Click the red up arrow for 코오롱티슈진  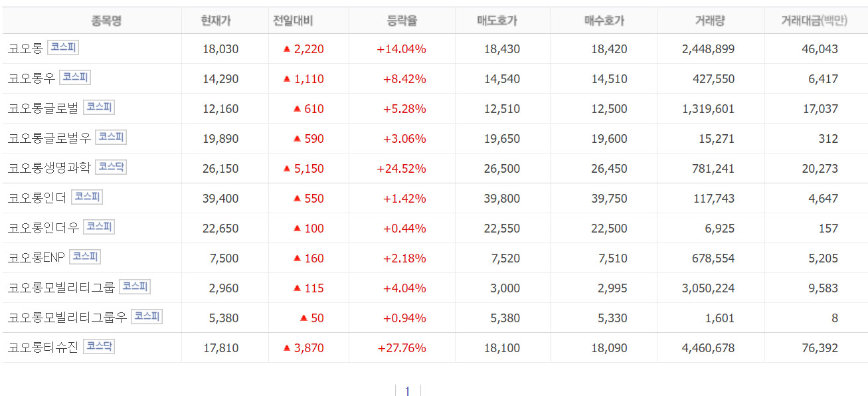[x=287, y=347]
